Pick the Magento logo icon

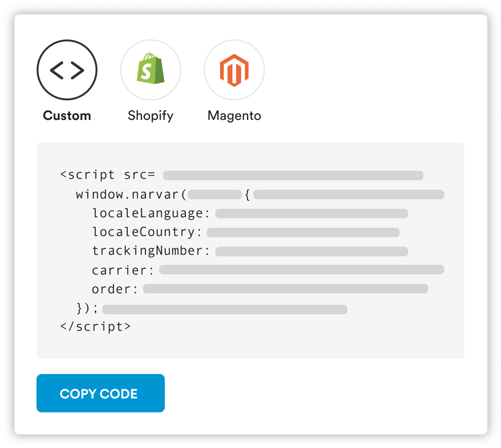[234, 71]
